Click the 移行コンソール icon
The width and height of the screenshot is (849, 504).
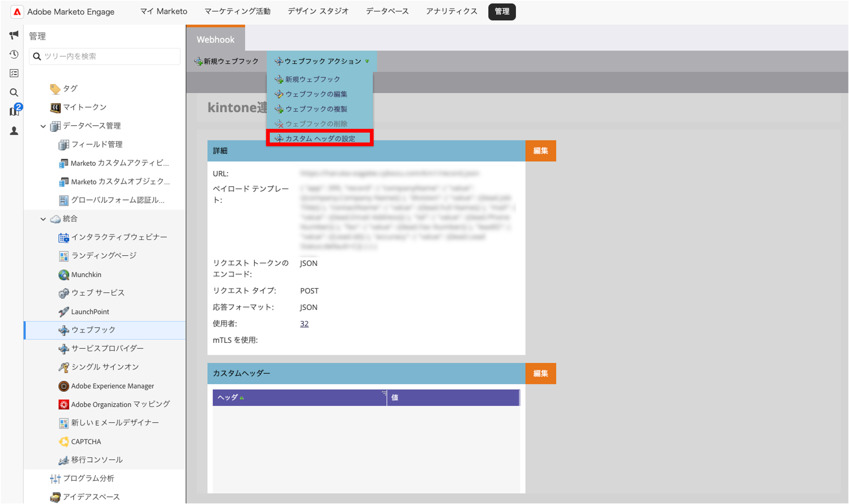(x=64, y=460)
